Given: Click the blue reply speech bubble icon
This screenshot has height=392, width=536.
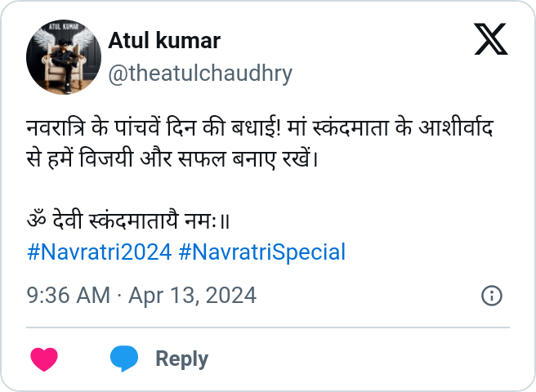Looking at the screenshot, I should pos(124,359).
